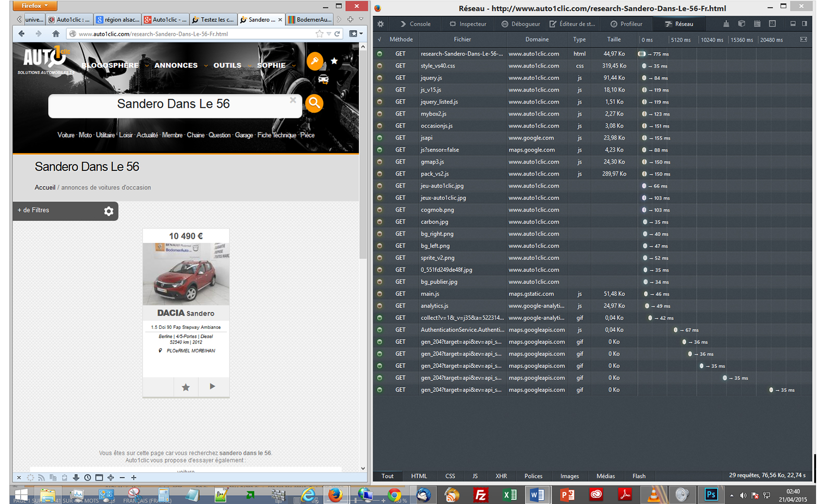Select the pack_vs2.js request row

point(592,174)
